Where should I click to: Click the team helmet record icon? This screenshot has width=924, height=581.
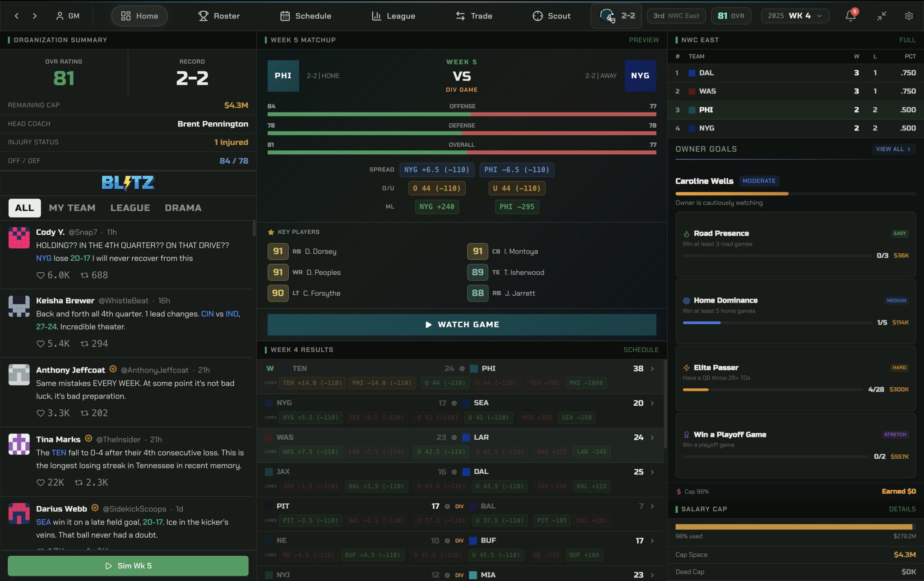pos(607,16)
